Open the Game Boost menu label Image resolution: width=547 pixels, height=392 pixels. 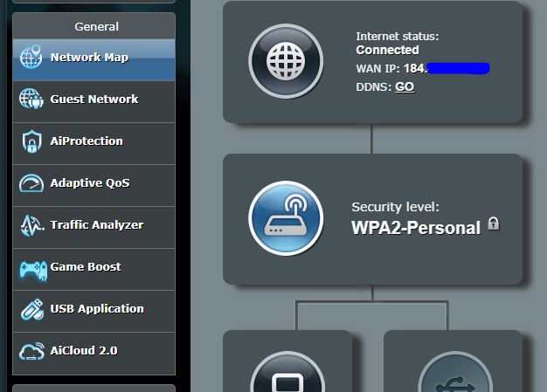click(86, 267)
